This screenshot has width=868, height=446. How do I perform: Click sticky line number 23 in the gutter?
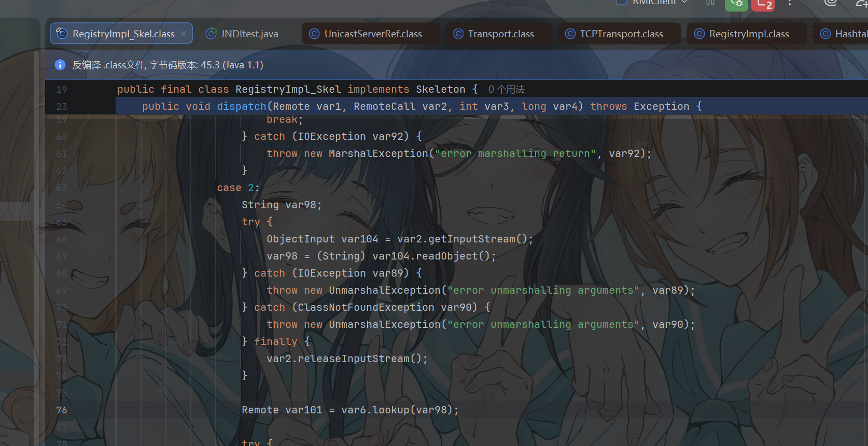(x=62, y=107)
